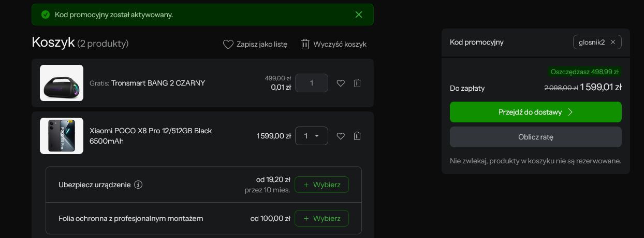Click the trash icon beside Wyczyść koszyk

(305, 44)
